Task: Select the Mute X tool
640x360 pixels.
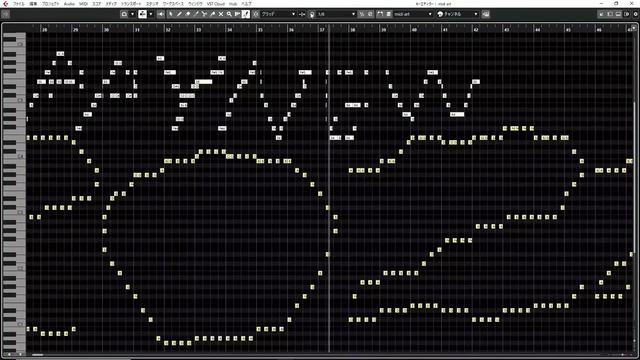Action: coord(221,14)
